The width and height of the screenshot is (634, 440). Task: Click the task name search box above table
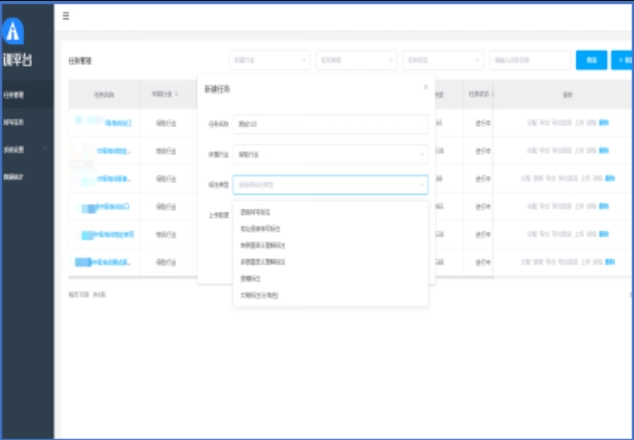coord(530,60)
